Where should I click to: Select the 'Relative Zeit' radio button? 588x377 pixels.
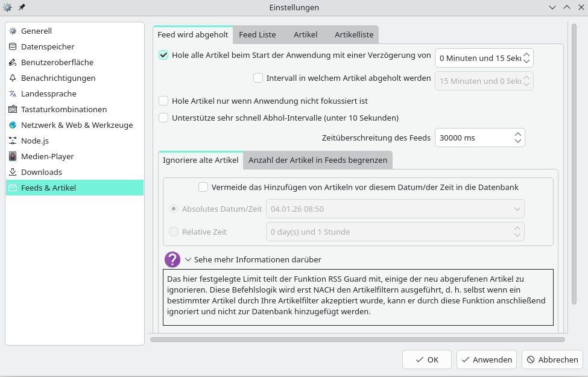coord(174,232)
